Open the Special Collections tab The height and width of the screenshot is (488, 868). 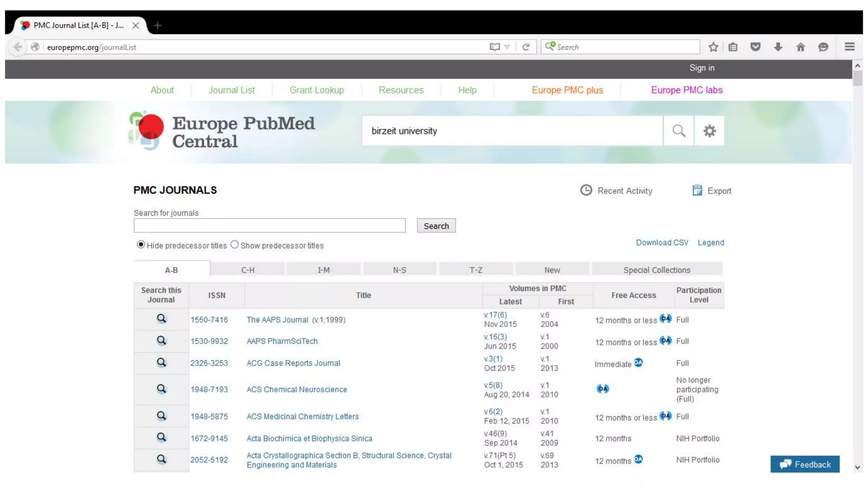tap(657, 270)
